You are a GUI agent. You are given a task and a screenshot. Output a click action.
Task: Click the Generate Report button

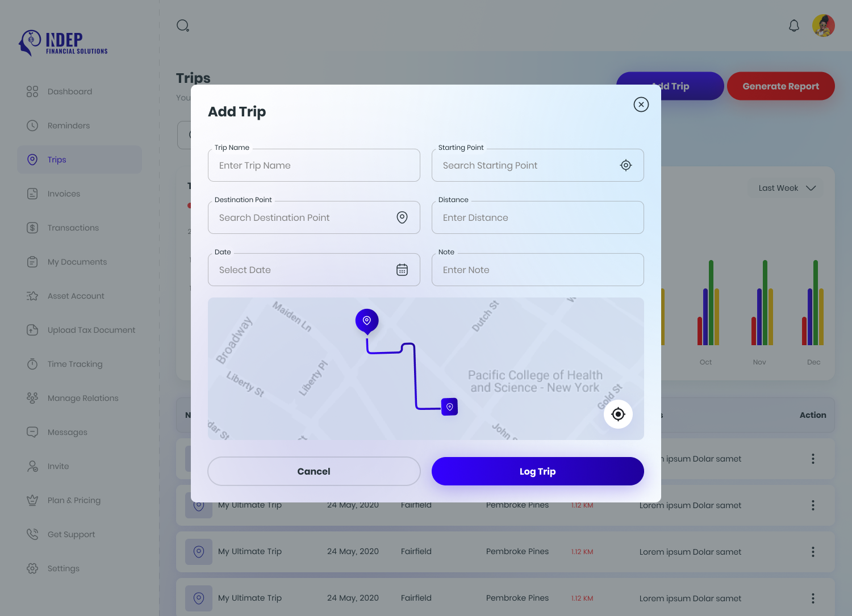[780, 86]
